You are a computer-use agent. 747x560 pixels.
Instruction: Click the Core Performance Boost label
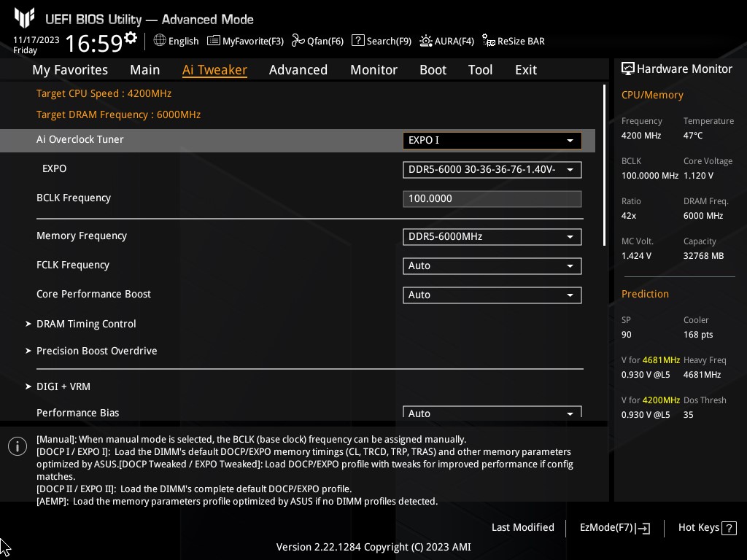pyautogui.click(x=93, y=294)
